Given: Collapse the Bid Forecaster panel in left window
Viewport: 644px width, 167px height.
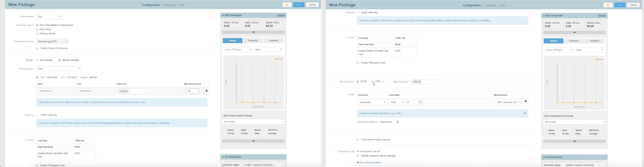Looking at the screenshot, I should click(x=223, y=15).
